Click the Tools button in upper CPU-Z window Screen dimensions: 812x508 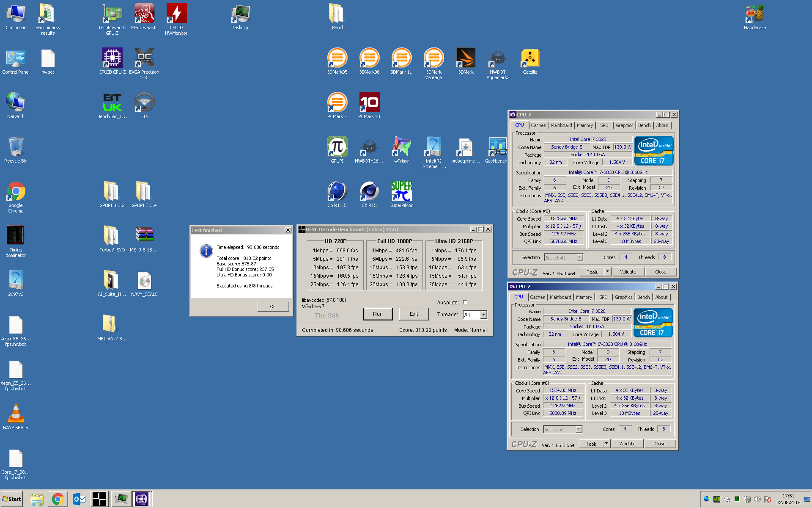click(592, 272)
